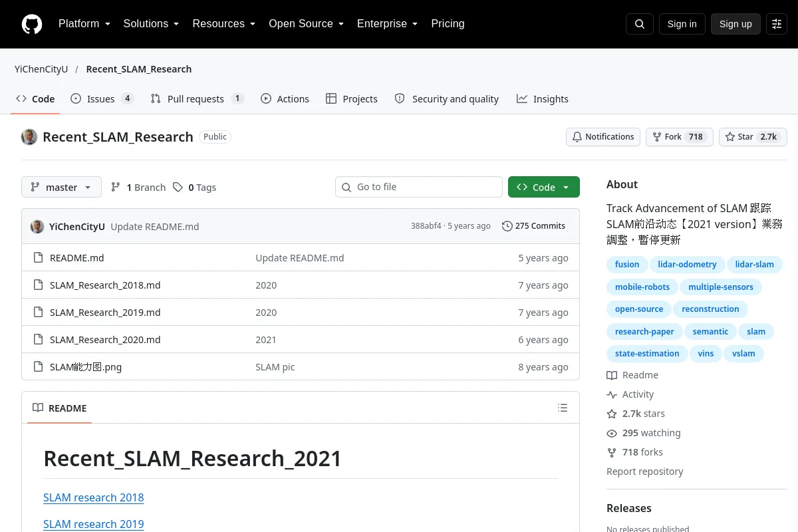Viewport: 798px width, 532px height.
Task: Click the Go to file search field
Action: [419, 187]
